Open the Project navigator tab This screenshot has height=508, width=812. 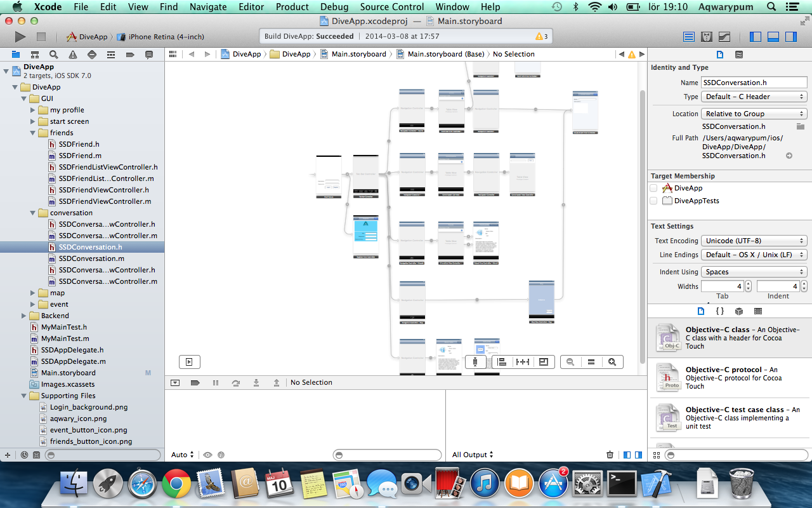pyautogui.click(x=16, y=55)
